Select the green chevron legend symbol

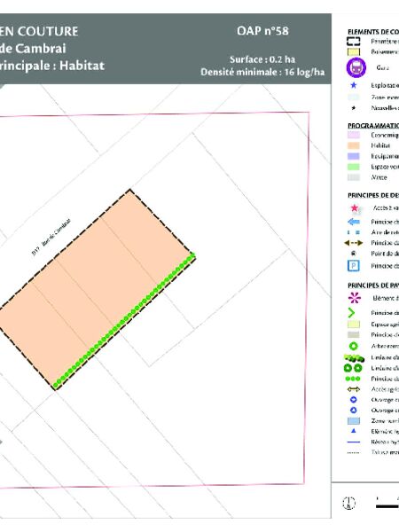tap(351, 312)
